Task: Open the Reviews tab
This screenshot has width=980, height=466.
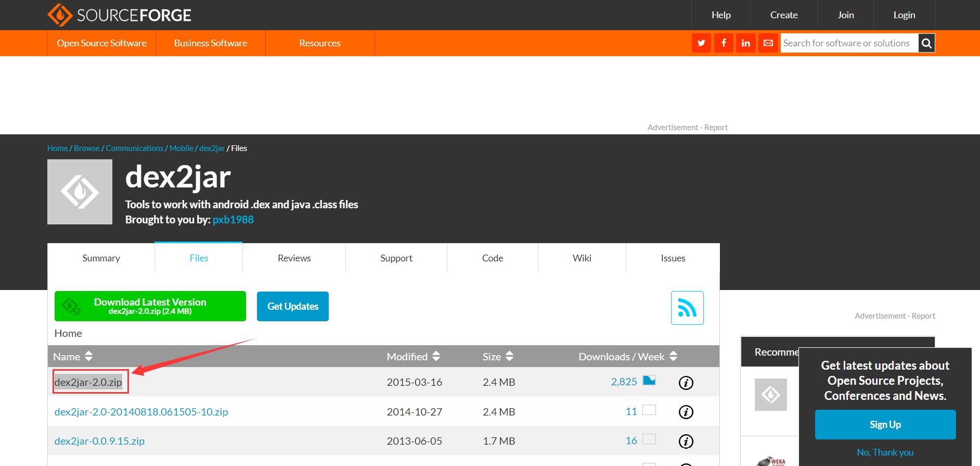Action: [x=294, y=258]
